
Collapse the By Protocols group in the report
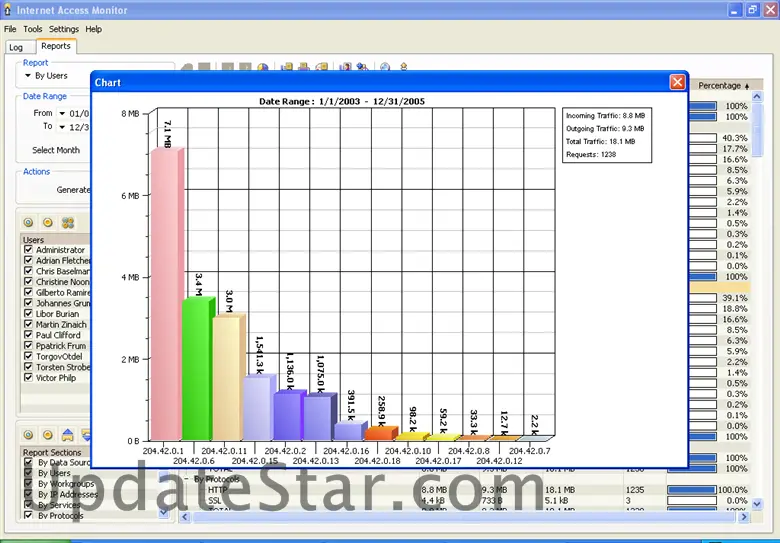click(x=187, y=479)
